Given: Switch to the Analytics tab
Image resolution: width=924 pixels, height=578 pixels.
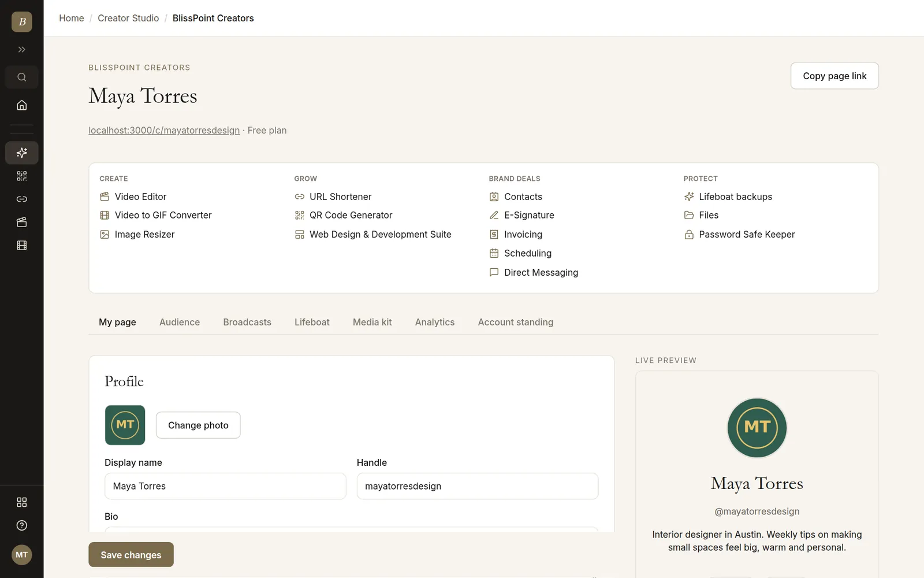Looking at the screenshot, I should (435, 322).
